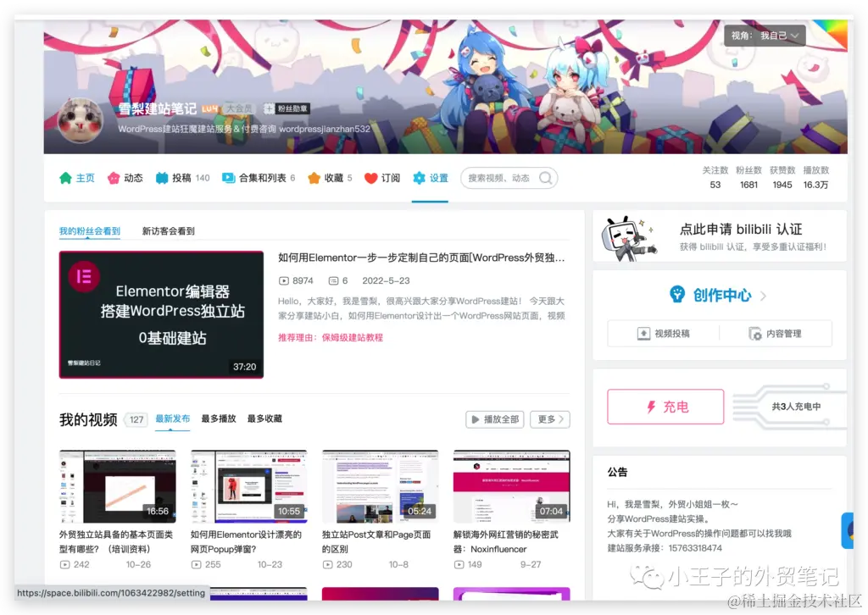This screenshot has width=868, height=615.
Task: Open the 07:04 Noxinfluencer video thumbnail
Action: pyautogui.click(x=511, y=487)
